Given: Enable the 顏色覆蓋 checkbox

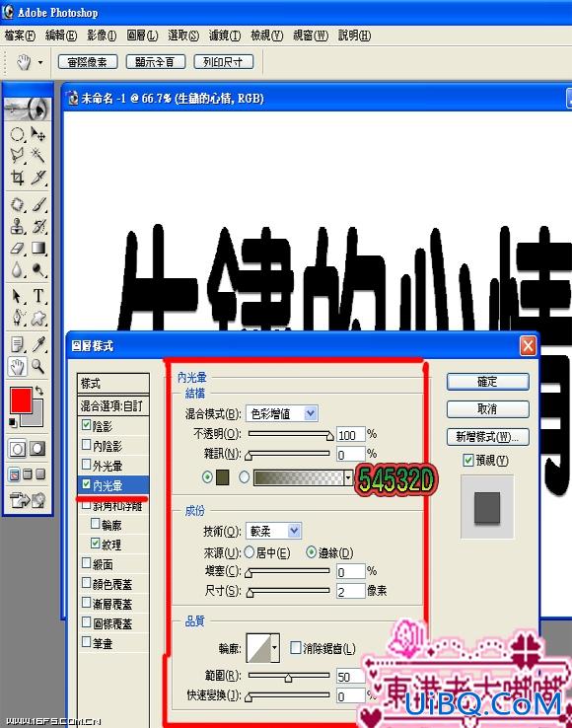Looking at the screenshot, I should click(87, 583).
